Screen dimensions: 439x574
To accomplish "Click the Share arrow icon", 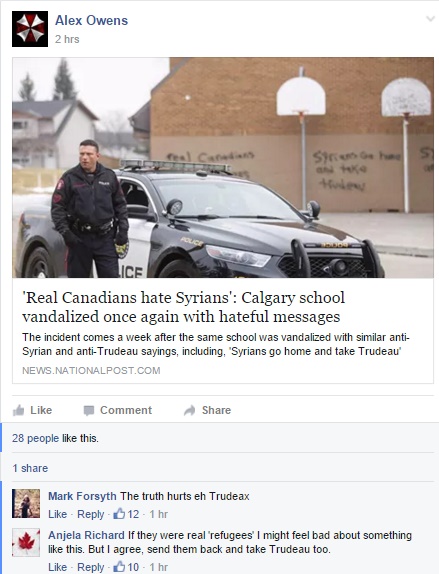I will click(x=190, y=410).
